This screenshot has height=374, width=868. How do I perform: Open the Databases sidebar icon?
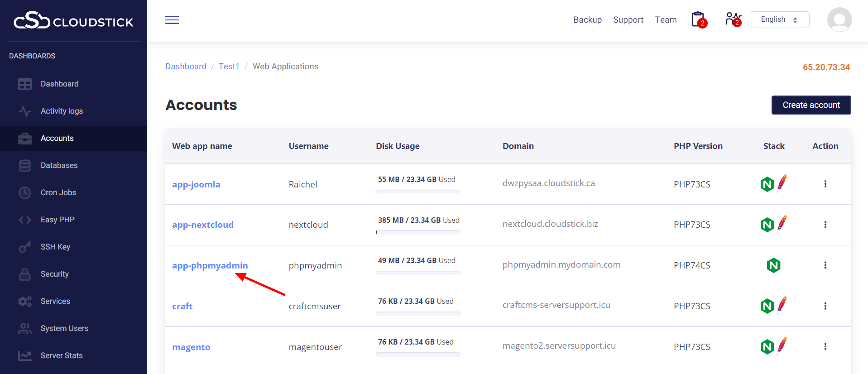(25, 166)
